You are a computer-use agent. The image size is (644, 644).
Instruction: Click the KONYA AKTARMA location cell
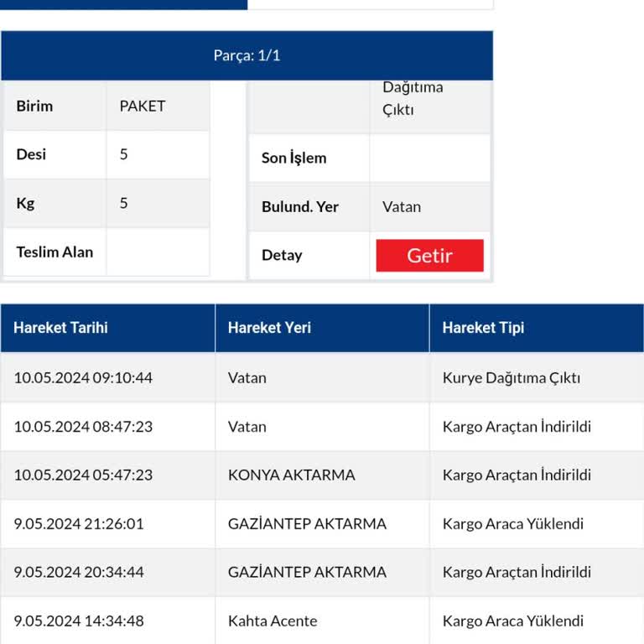coord(291,475)
